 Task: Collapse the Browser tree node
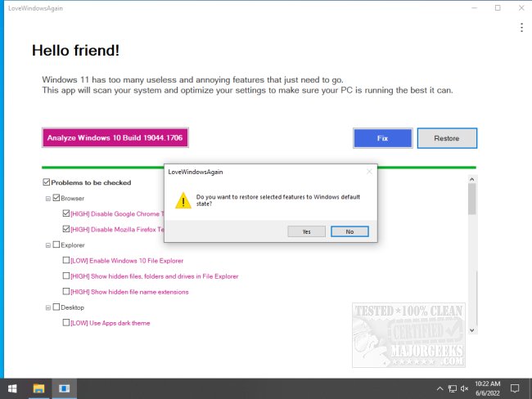click(48, 199)
